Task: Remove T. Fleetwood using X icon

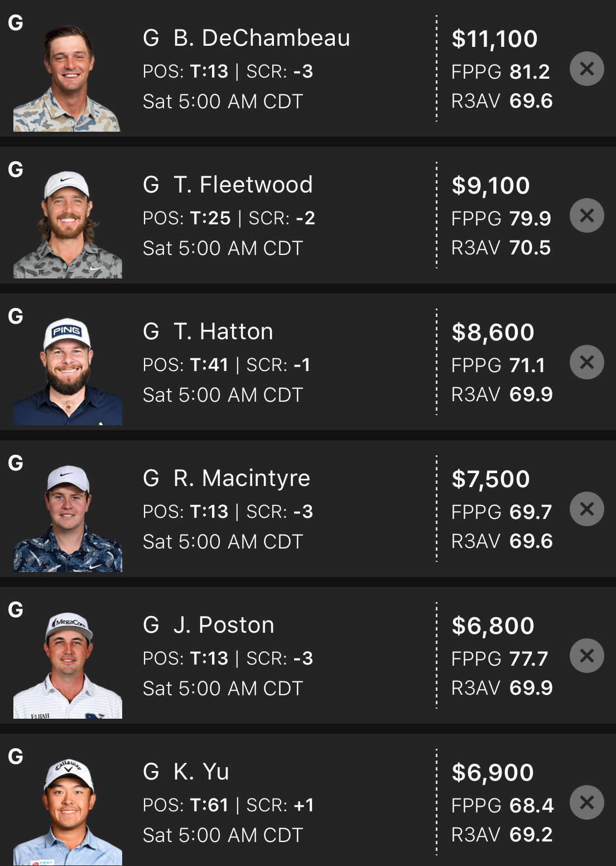Action: click(586, 215)
